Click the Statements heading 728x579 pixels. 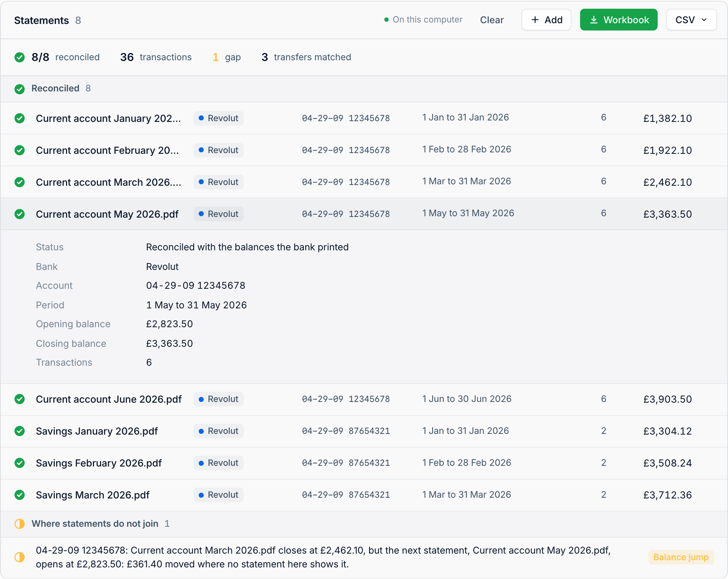[x=41, y=20]
